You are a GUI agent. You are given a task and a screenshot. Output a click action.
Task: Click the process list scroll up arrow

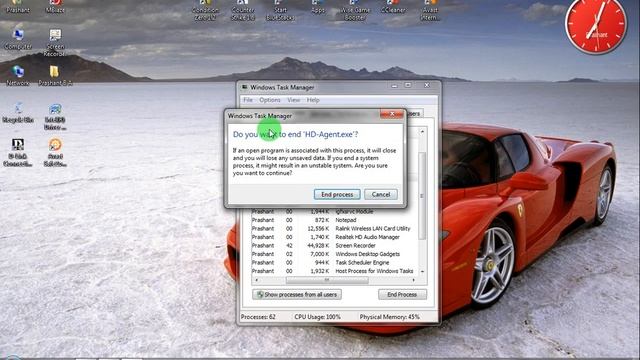(422, 132)
